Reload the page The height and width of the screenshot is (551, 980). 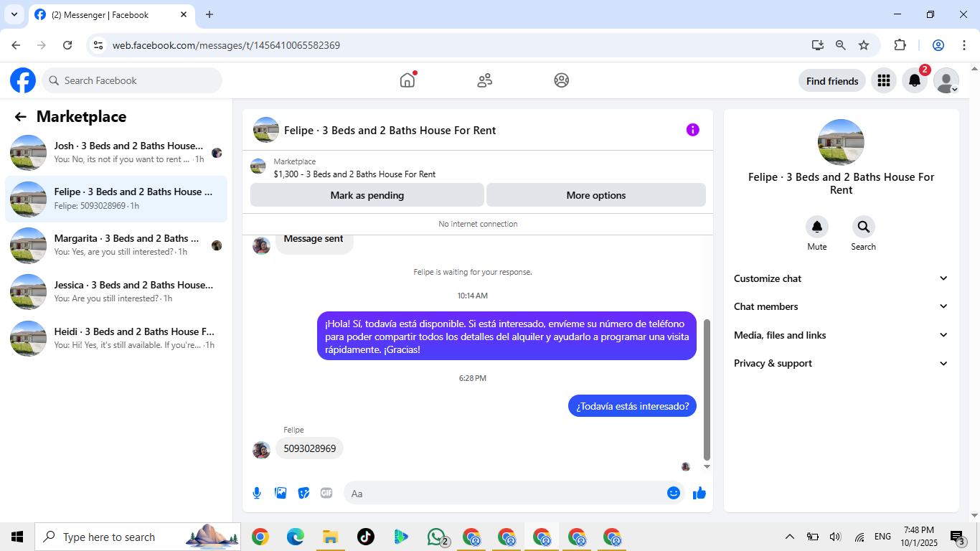click(67, 45)
